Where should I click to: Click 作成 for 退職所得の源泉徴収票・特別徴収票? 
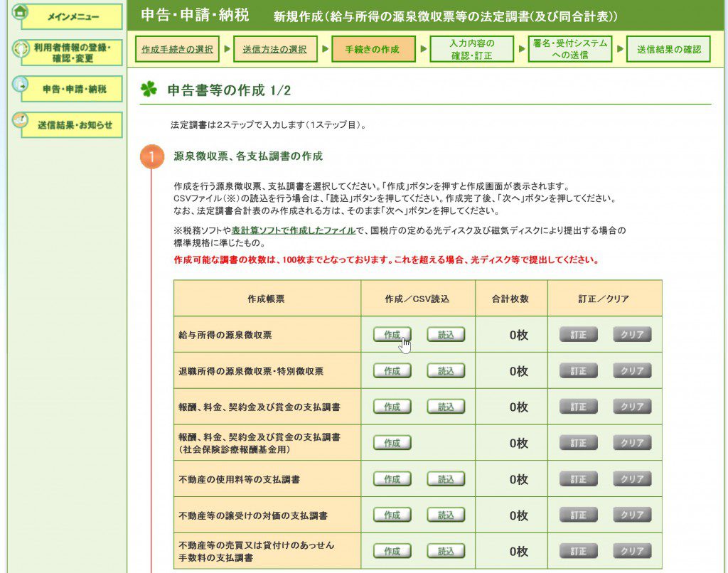[392, 371]
